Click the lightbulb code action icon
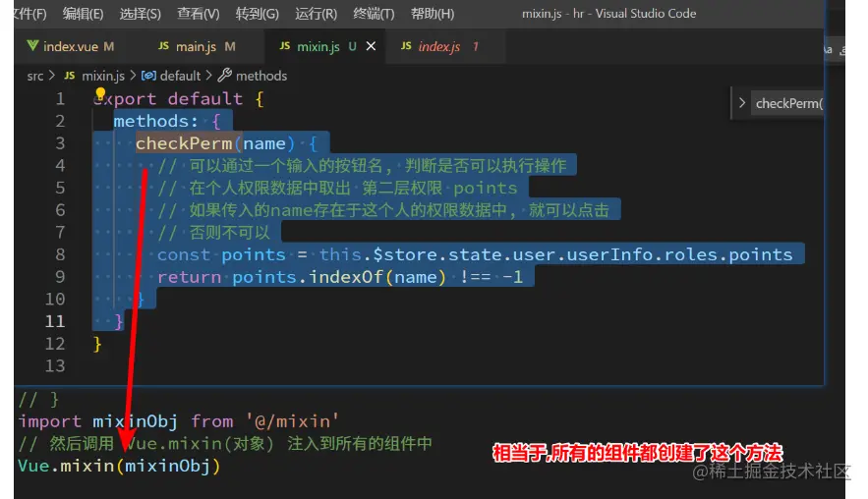 pos(100,93)
